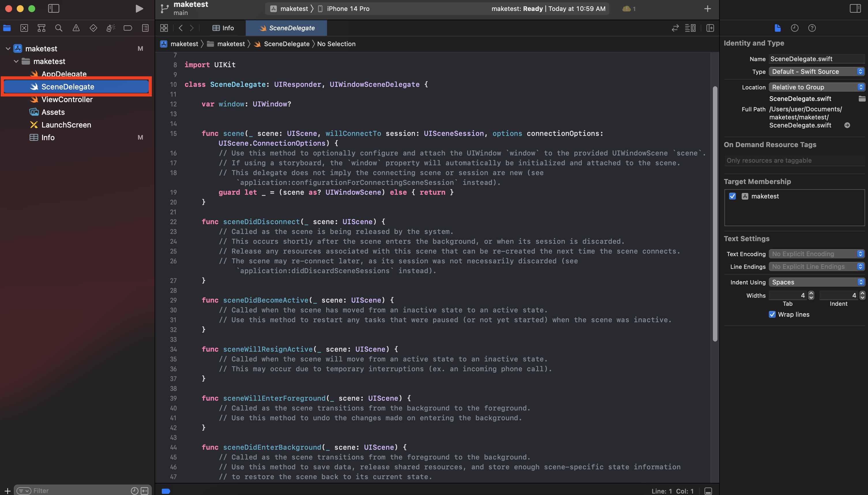The height and width of the screenshot is (495, 868).
Task: Uncheck maketest target membership checkbox
Action: click(x=732, y=196)
